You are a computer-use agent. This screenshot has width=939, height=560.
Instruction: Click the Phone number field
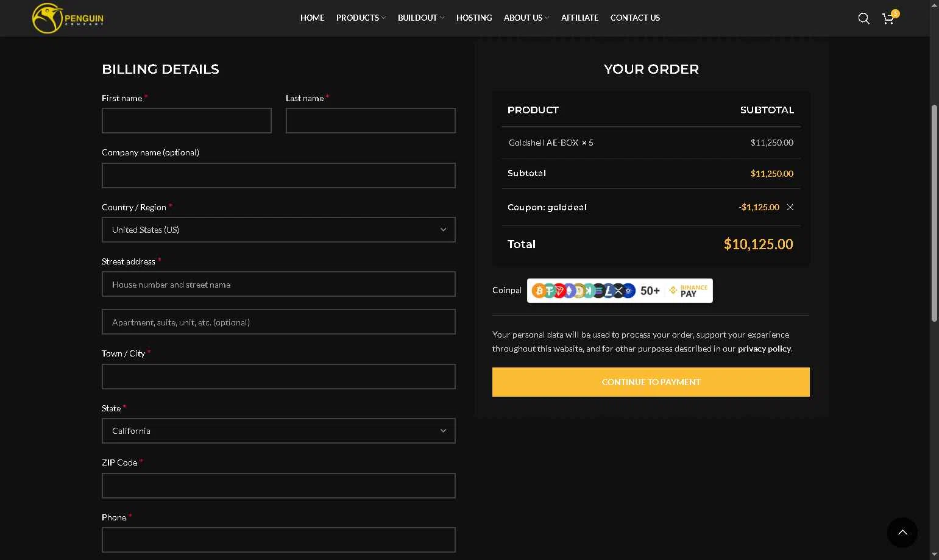click(x=278, y=540)
